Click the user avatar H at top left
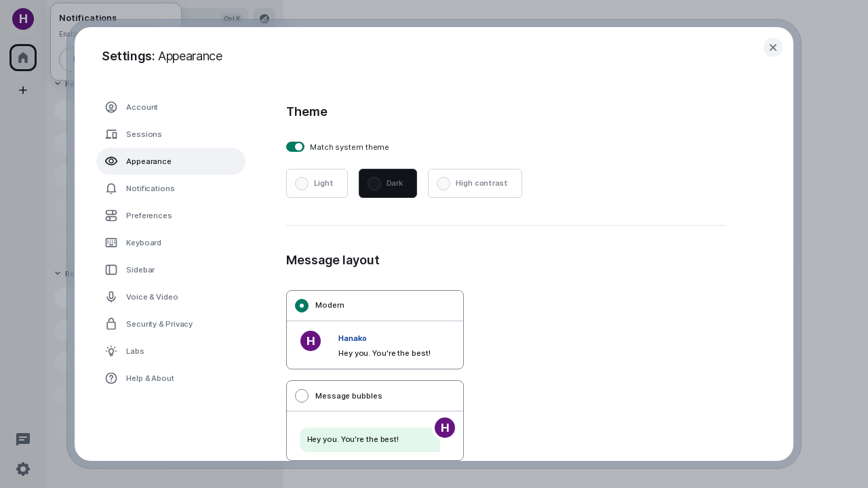The width and height of the screenshot is (868, 488). click(23, 19)
